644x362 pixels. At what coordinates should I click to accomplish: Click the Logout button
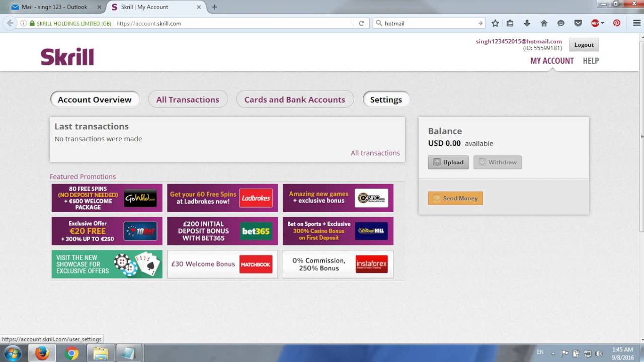click(584, 45)
